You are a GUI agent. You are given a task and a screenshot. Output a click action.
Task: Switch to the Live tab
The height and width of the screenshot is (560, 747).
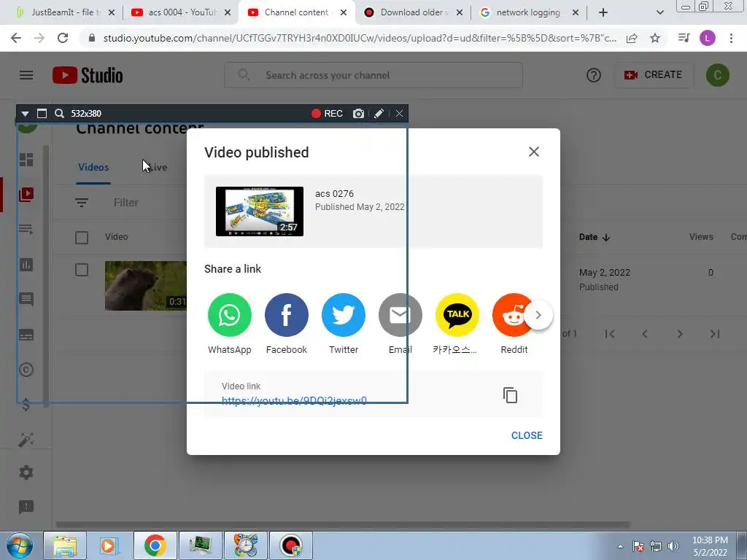click(x=157, y=167)
